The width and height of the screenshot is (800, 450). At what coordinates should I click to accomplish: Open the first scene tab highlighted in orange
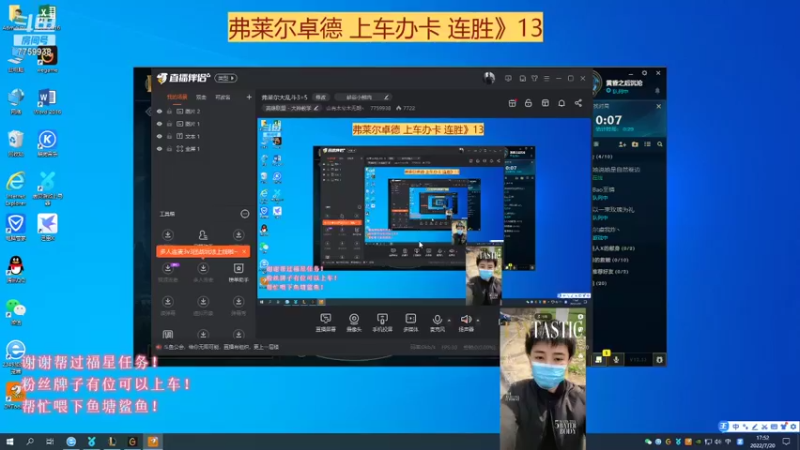(177, 97)
